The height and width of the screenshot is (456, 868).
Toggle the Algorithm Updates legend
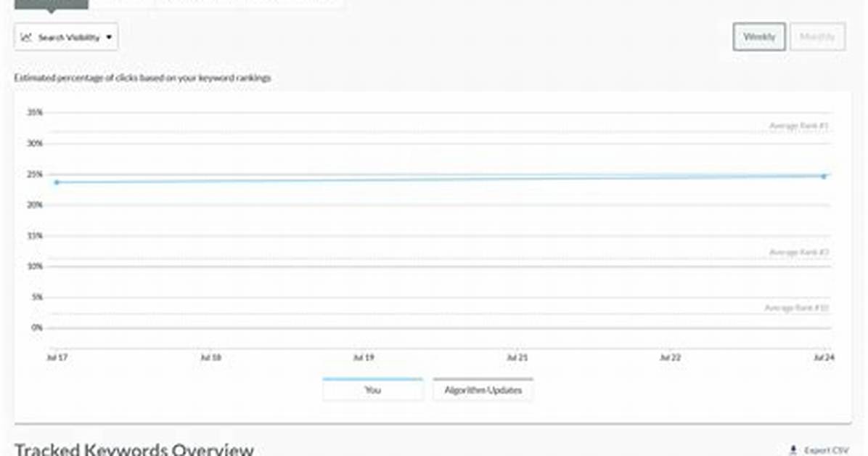pos(483,389)
